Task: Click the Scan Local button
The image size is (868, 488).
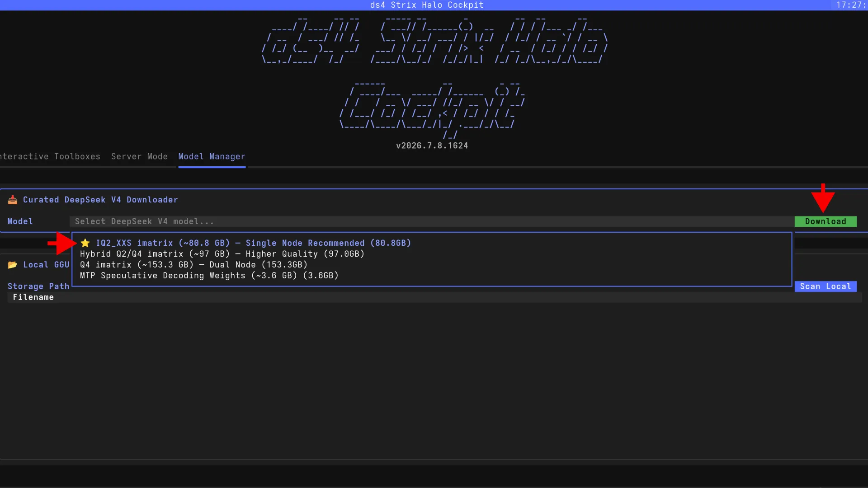Action: pyautogui.click(x=826, y=286)
